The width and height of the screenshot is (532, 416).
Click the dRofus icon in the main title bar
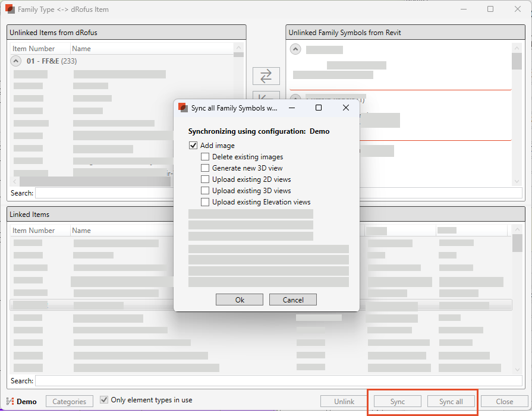10,10
